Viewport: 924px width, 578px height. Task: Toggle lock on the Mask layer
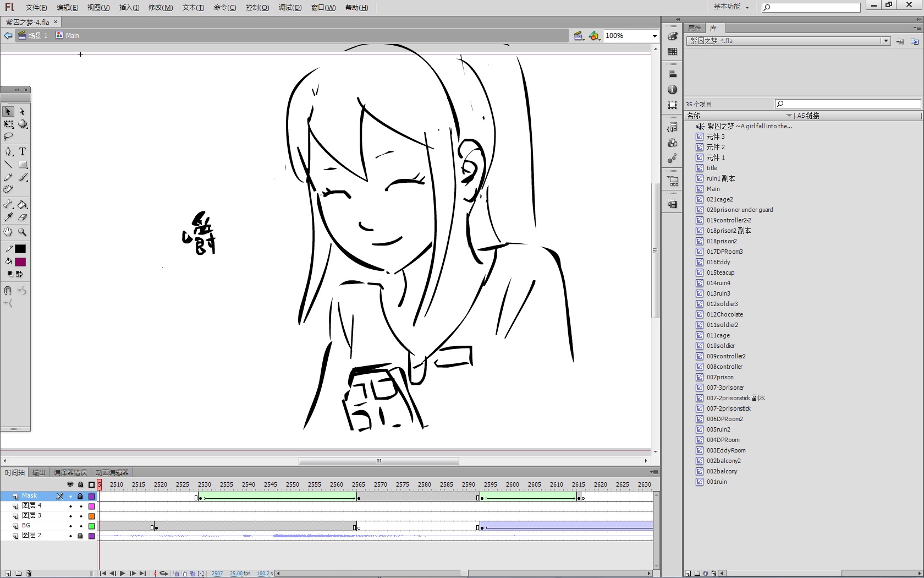80,497
